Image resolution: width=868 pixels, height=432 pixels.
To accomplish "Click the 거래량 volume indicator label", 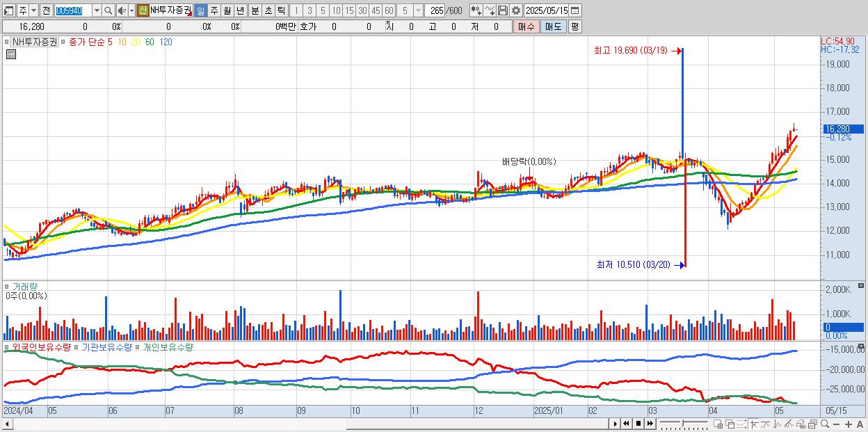I will (x=24, y=286).
